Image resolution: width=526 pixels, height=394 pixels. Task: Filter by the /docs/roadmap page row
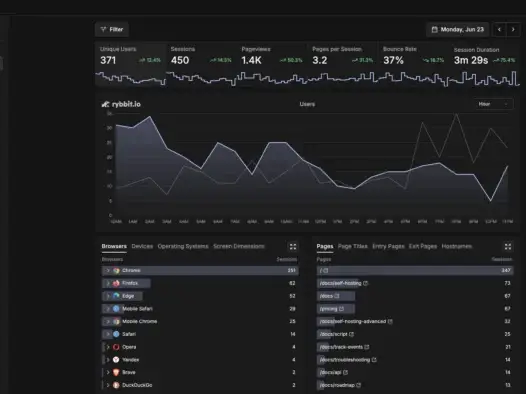pos(415,385)
